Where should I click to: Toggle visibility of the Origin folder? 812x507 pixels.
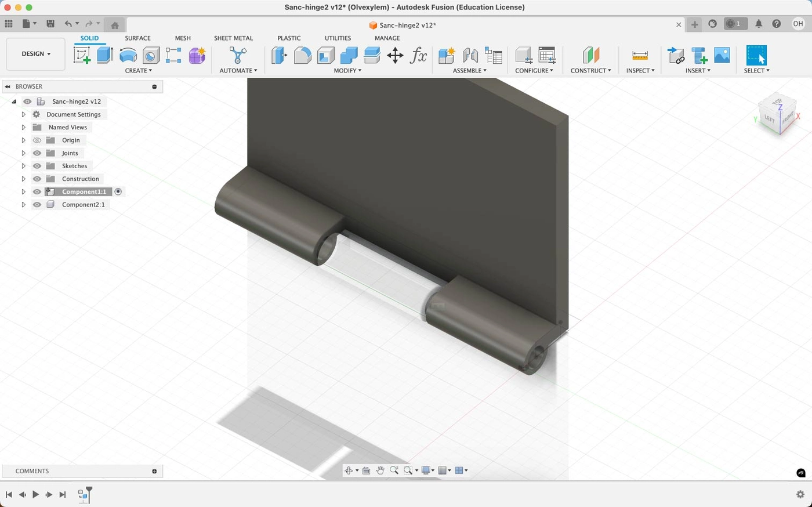coord(37,140)
